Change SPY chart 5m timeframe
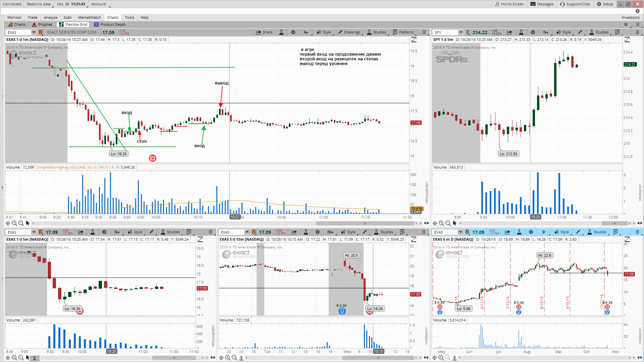 [546, 32]
